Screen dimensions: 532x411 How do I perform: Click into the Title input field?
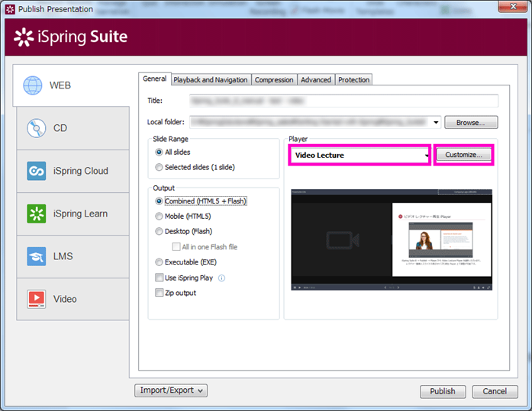coord(343,101)
